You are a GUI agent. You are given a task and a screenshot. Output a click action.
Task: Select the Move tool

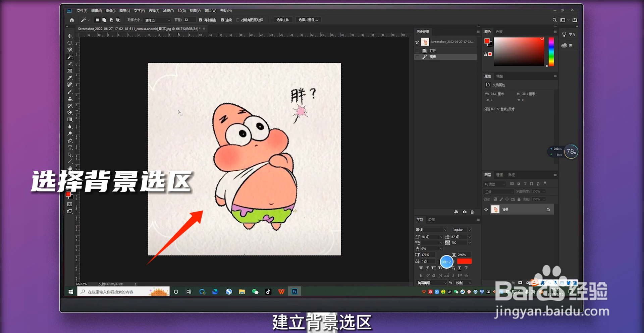[70, 36]
